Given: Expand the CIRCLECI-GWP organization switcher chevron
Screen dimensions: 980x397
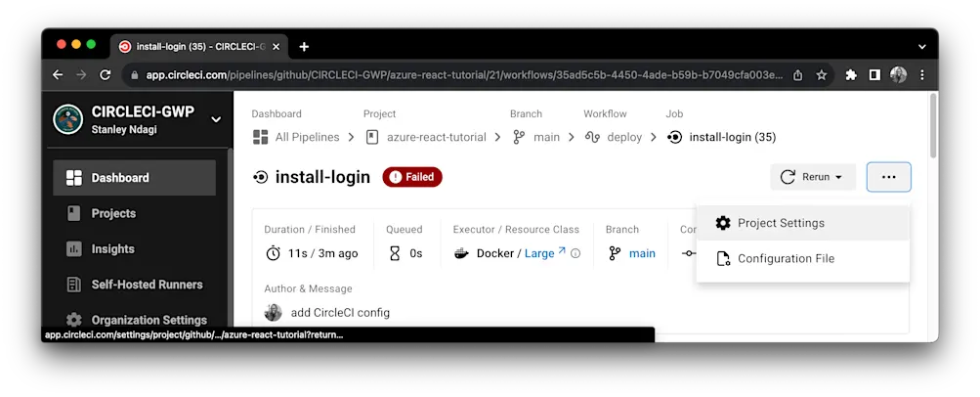Looking at the screenshot, I should (216, 119).
